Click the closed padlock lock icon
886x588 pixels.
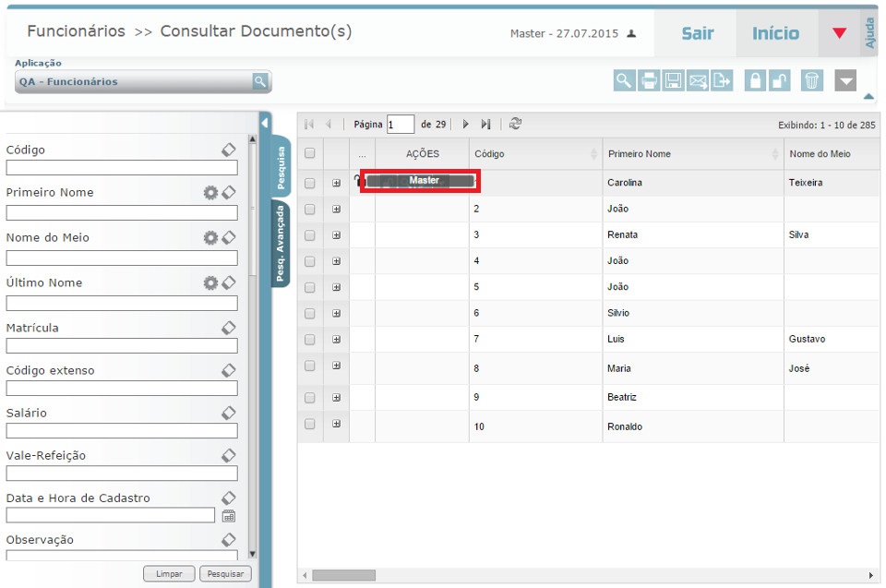tap(755, 80)
